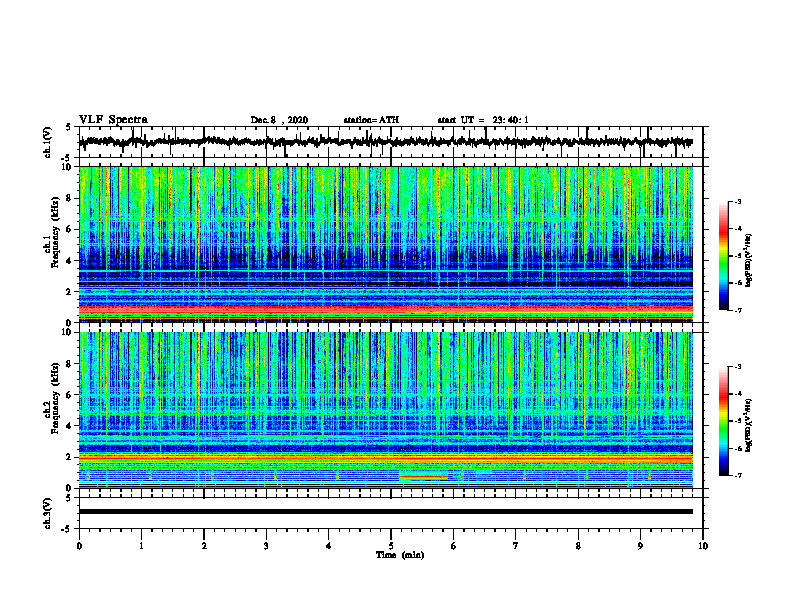Click the "-7" label on the ch.1 color bar

pos(737,310)
